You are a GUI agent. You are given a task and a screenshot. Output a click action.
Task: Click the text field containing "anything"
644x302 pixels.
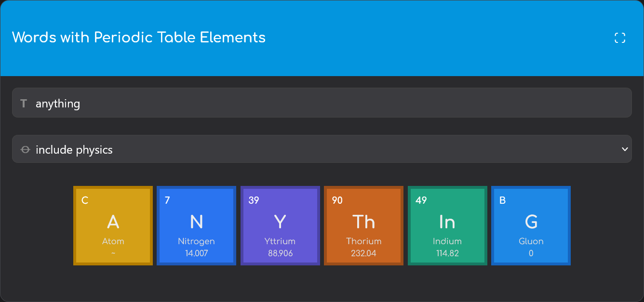[322, 103]
